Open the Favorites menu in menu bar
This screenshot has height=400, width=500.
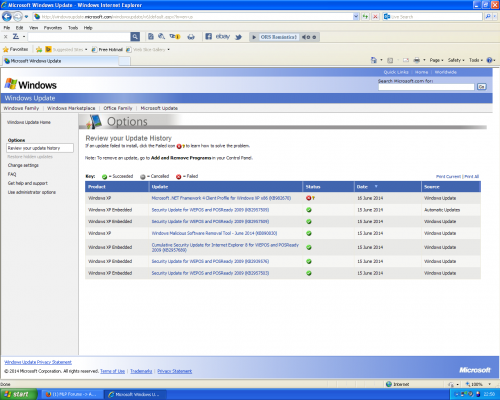coord(53,28)
